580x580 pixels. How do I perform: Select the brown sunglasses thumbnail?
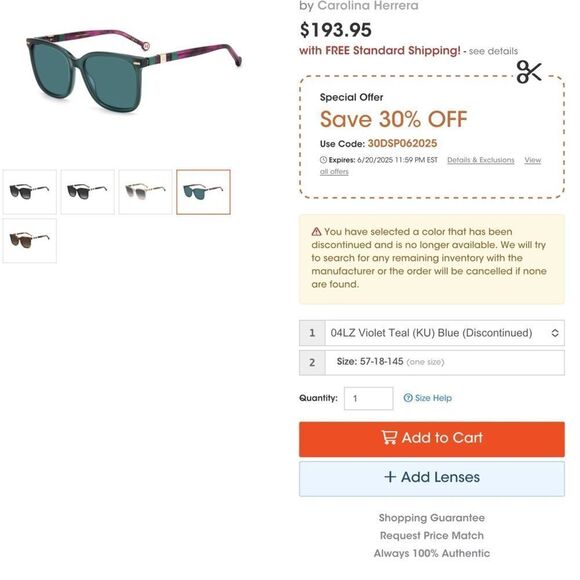(30, 241)
